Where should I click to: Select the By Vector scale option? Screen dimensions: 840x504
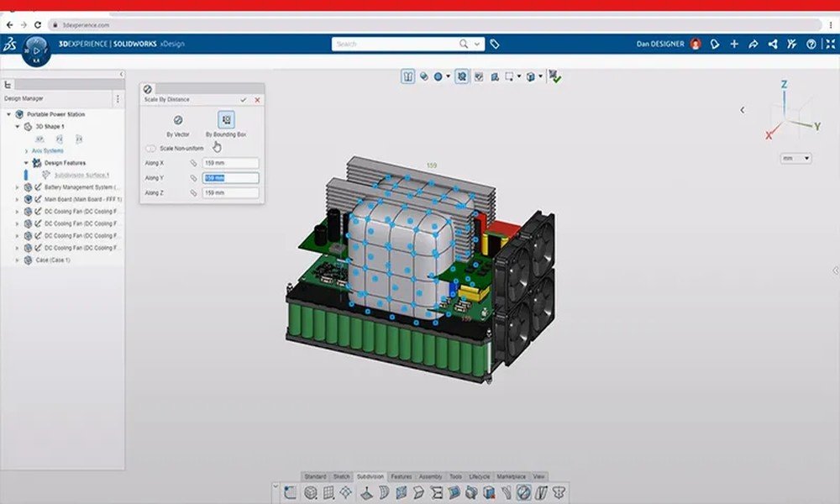click(177, 122)
